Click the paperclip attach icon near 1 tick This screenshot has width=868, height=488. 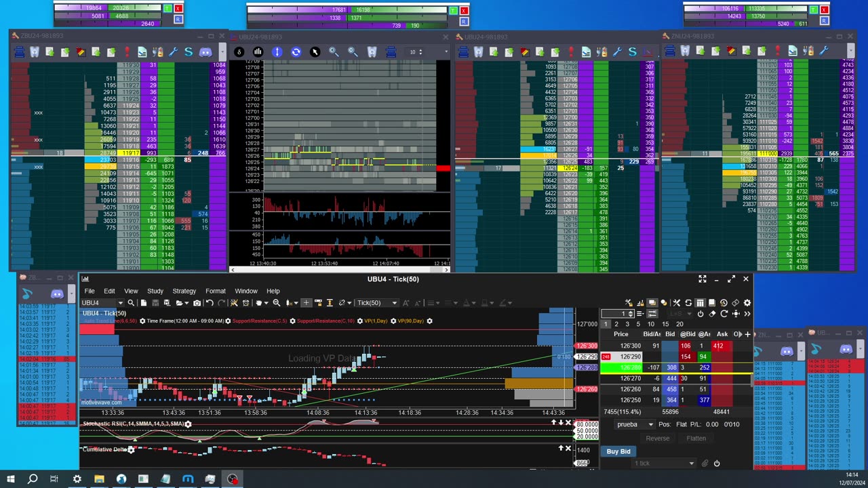tap(705, 464)
